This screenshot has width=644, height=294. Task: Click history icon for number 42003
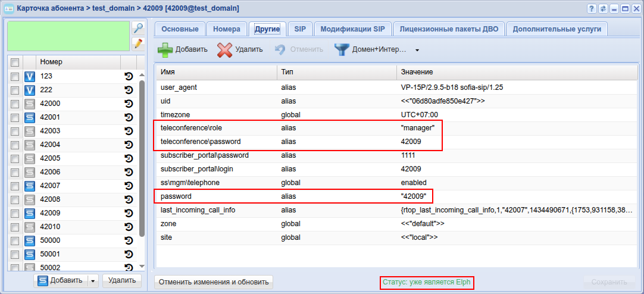coord(129,131)
